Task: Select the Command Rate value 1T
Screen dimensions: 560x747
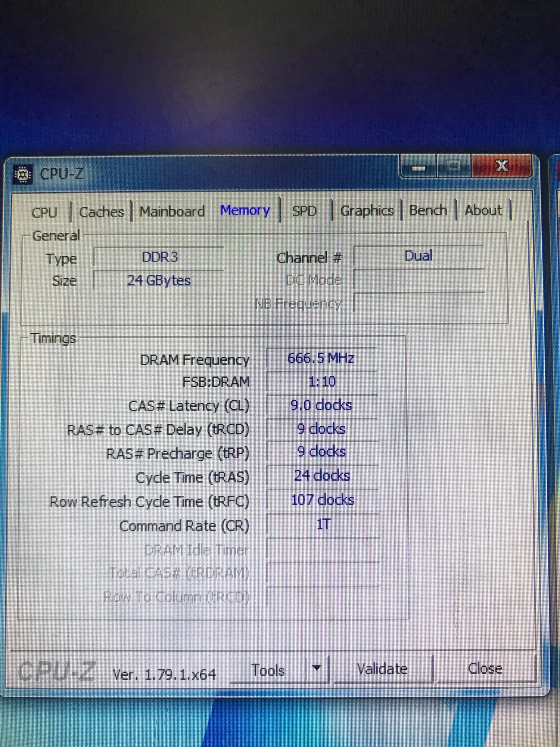Action: point(323,524)
